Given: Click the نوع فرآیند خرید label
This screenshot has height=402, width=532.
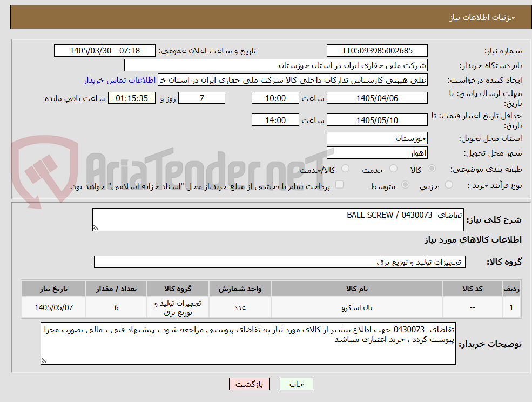Looking at the screenshot, I should click(x=495, y=185).
